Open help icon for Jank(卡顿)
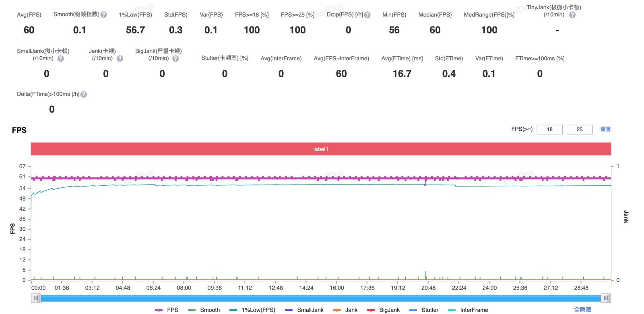Image resolution: width=644 pixels, height=314 pixels. 120,59
